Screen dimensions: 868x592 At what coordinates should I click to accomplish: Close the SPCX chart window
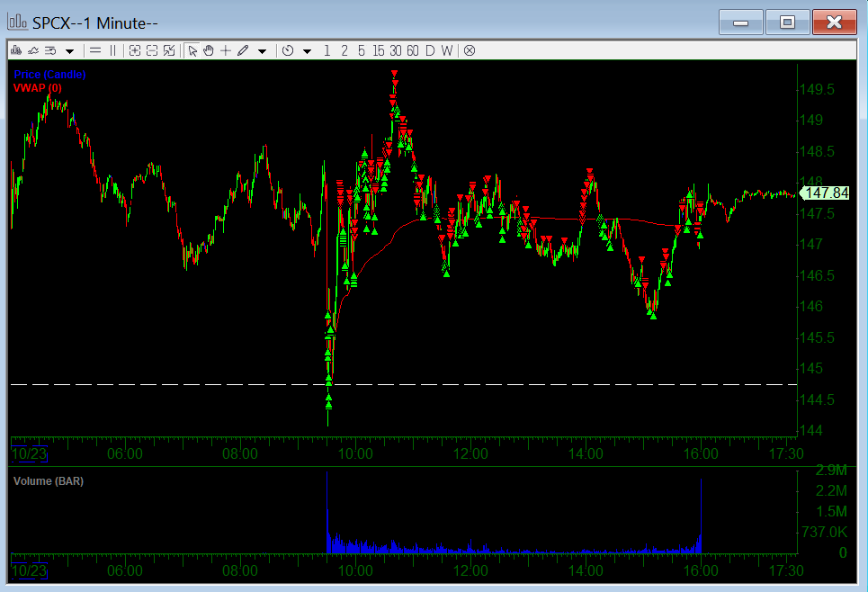point(834,22)
